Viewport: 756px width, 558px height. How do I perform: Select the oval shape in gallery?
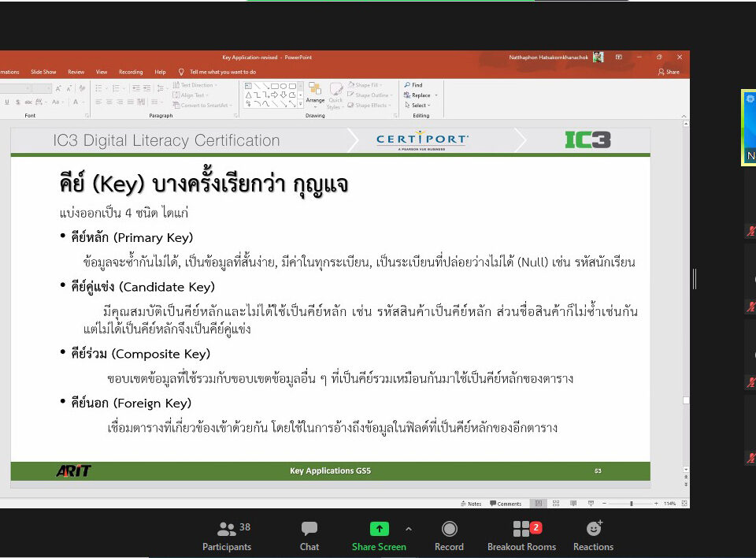point(283,86)
